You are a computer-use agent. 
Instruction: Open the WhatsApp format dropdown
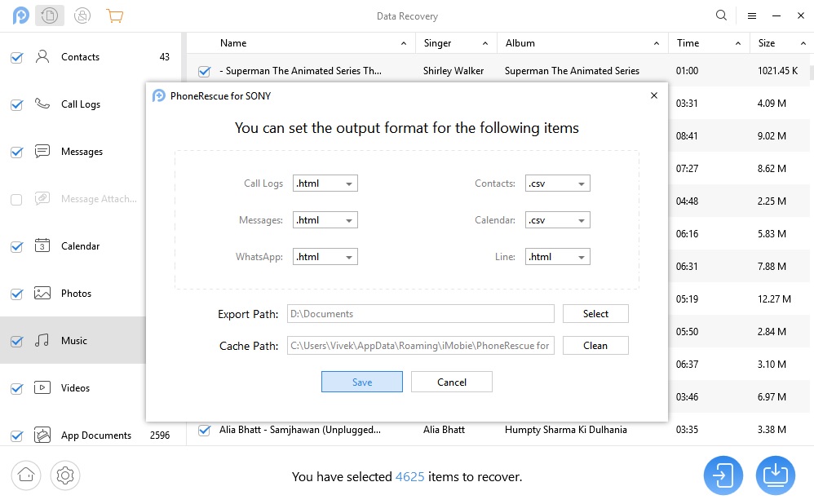point(325,257)
